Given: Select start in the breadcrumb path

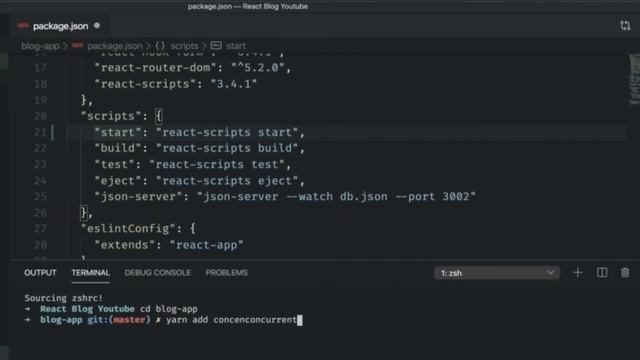Looking at the screenshot, I should (236, 46).
